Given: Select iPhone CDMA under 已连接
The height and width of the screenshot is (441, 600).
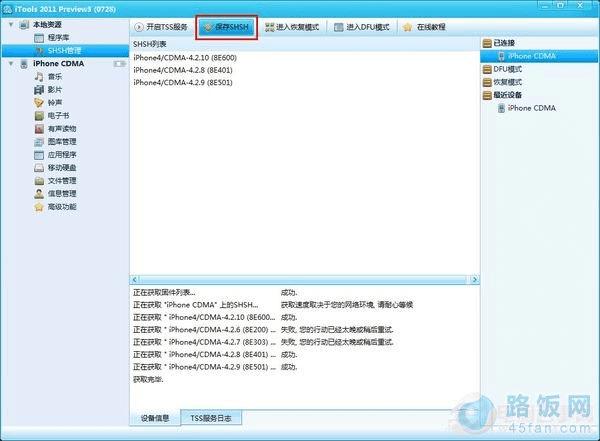Looking at the screenshot, I should [x=539, y=56].
